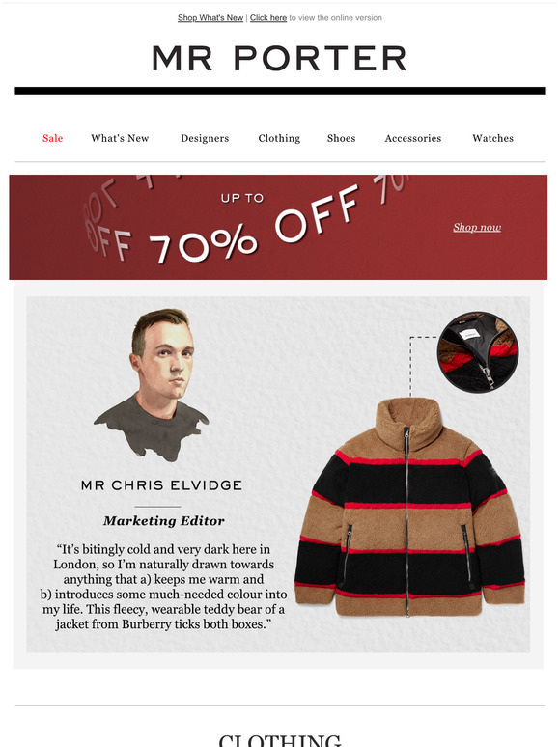Select Clothing in the navigation bar
The width and height of the screenshot is (560, 747).
(x=279, y=138)
